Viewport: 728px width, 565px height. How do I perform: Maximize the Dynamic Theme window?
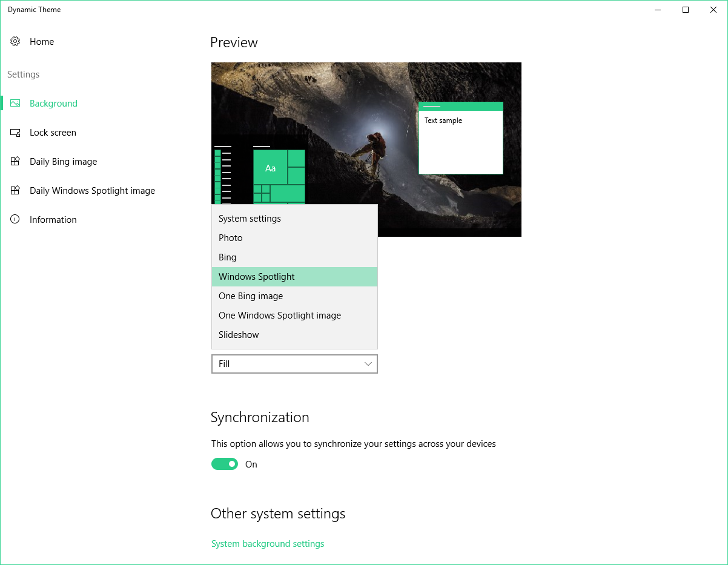(686, 10)
